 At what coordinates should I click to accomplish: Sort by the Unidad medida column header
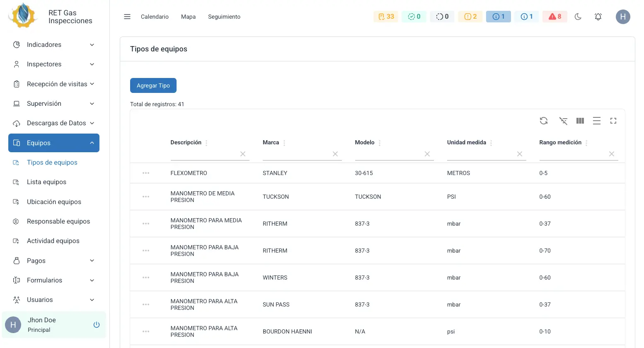click(467, 142)
